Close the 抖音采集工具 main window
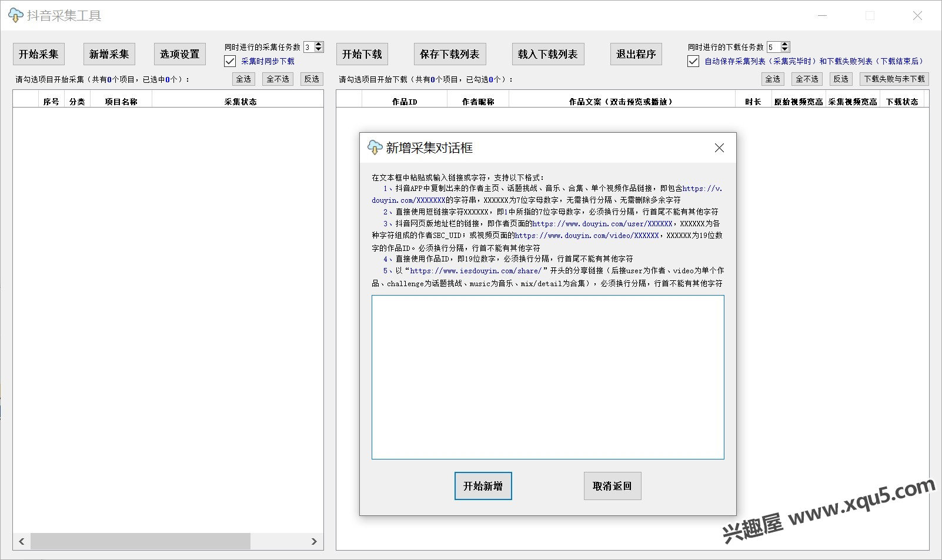942x560 pixels. pyautogui.click(x=917, y=16)
